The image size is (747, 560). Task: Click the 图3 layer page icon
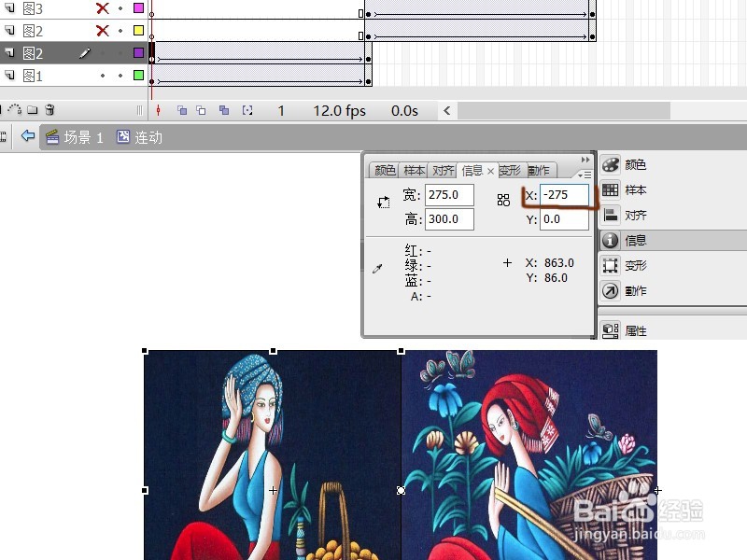tap(9, 8)
